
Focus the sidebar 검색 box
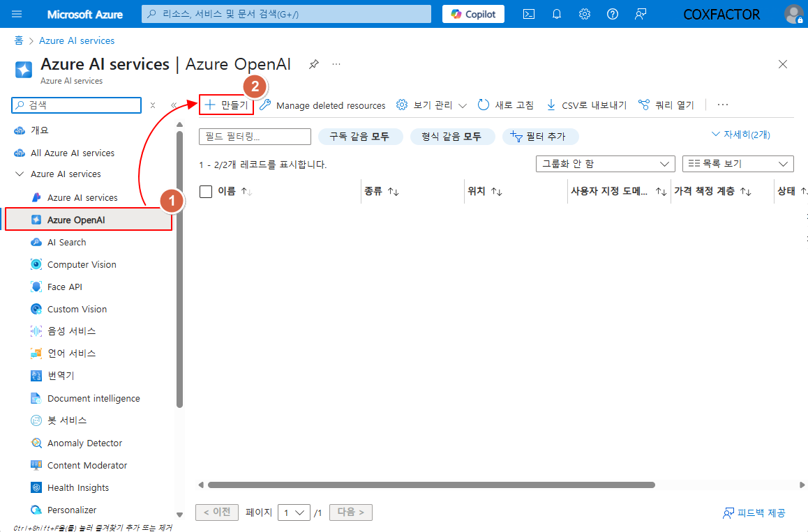pos(76,105)
